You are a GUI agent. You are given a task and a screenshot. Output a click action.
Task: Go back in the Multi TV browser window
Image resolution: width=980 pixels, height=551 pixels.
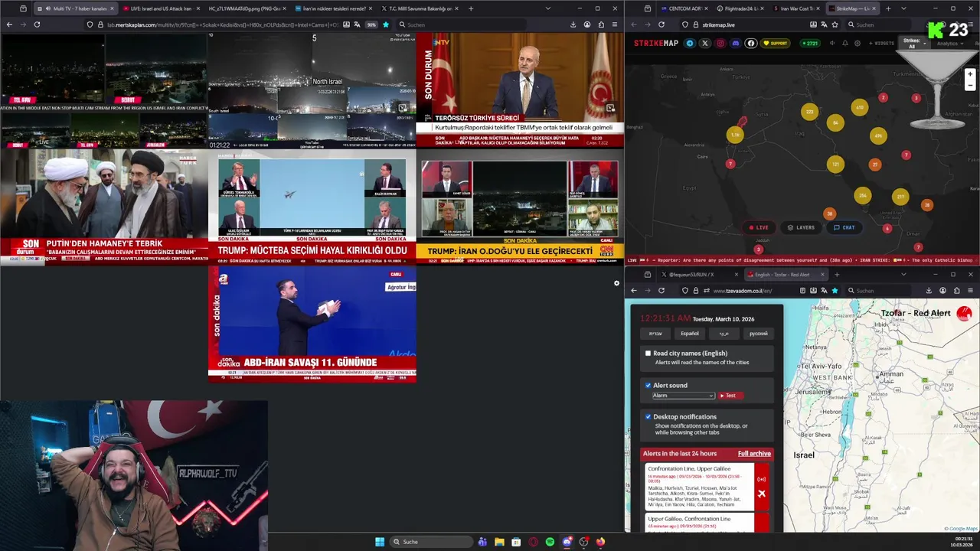[9, 24]
